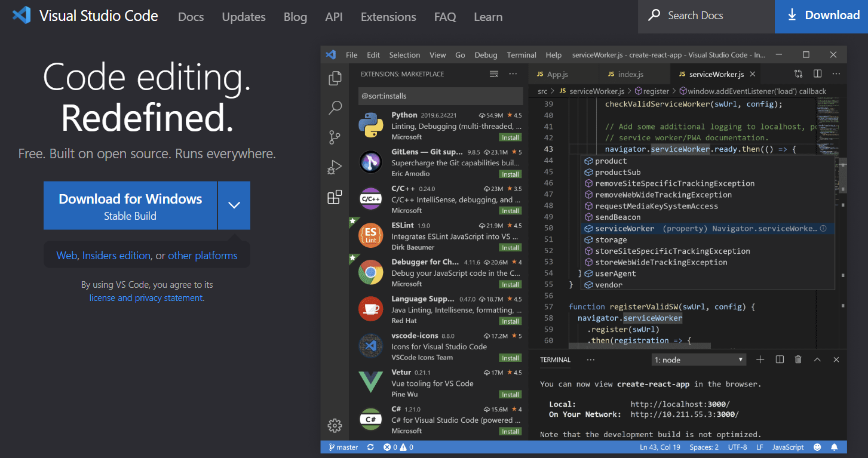Open the terminal selector '1: node' dropdown
This screenshot has height=458, width=868.
(699, 359)
